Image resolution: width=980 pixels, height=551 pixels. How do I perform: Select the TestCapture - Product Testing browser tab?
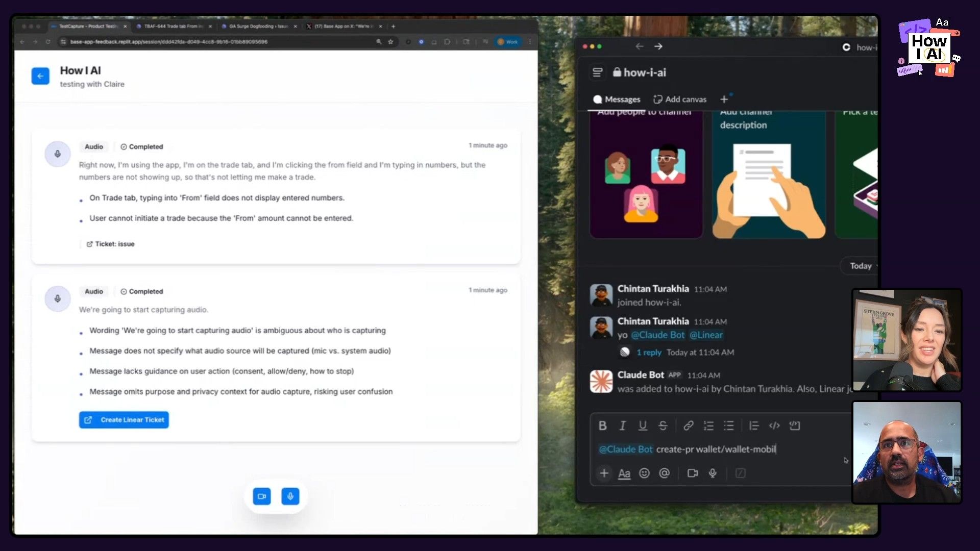coord(88,26)
